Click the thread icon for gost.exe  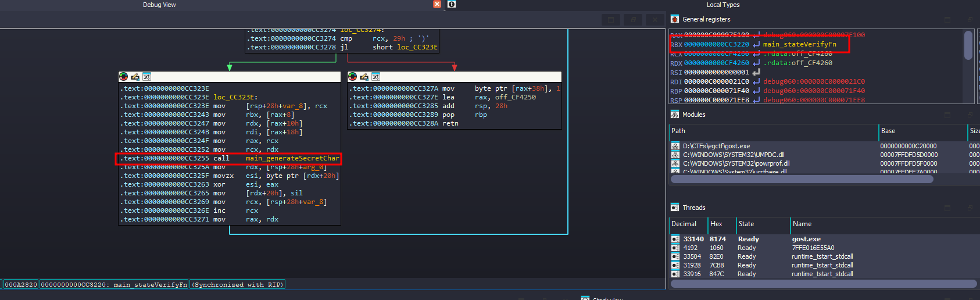coord(675,239)
